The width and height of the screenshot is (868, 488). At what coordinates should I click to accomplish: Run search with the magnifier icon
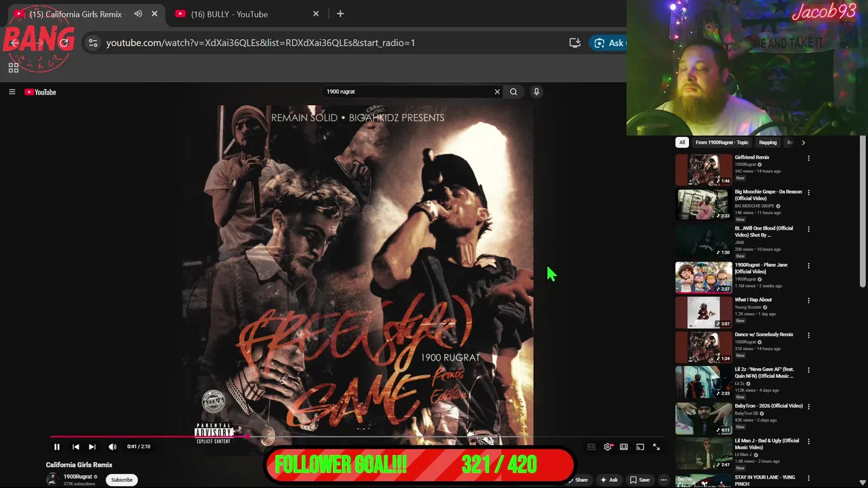513,91
